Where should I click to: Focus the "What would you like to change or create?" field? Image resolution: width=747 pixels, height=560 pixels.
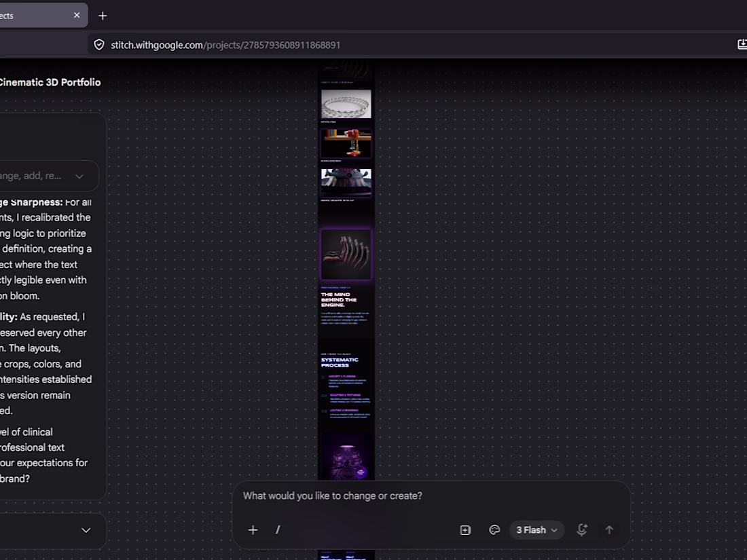pyautogui.click(x=333, y=496)
